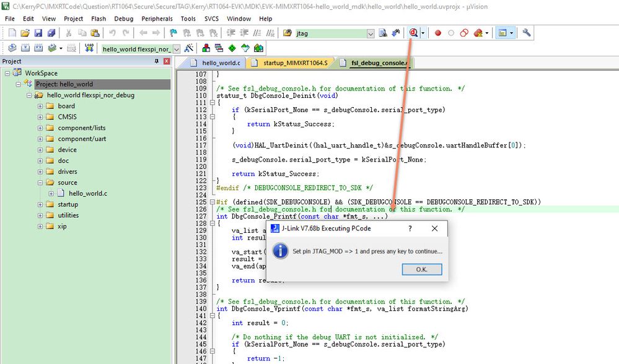Image resolution: width=619 pixels, height=364 pixels.
Task: Open the target selector dropdown hello_world flexspi_nor_
Action: (177, 49)
